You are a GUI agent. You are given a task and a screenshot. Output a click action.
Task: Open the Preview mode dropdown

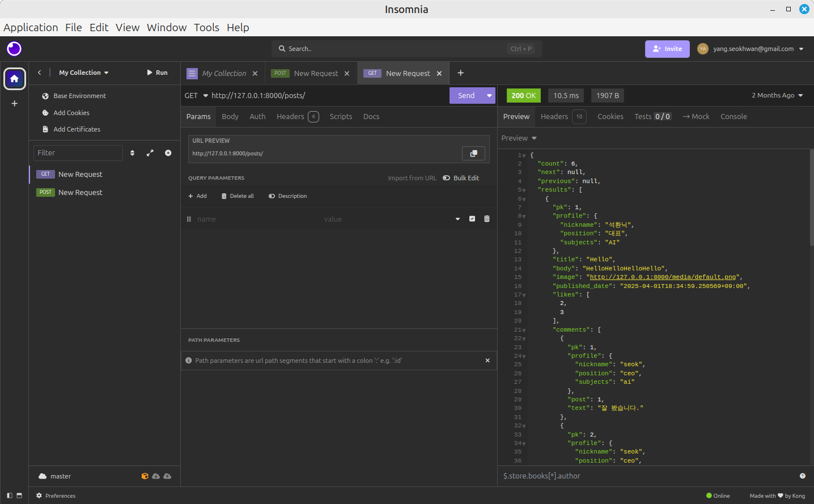tap(519, 138)
